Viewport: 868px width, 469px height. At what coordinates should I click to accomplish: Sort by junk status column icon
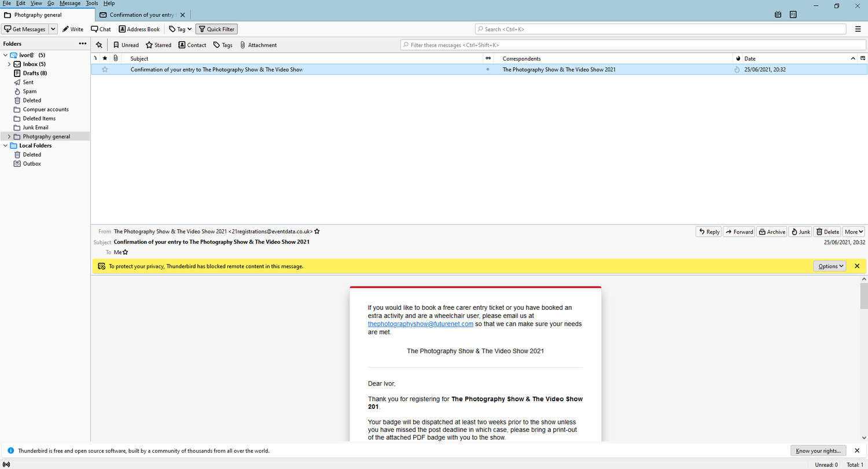(737, 58)
